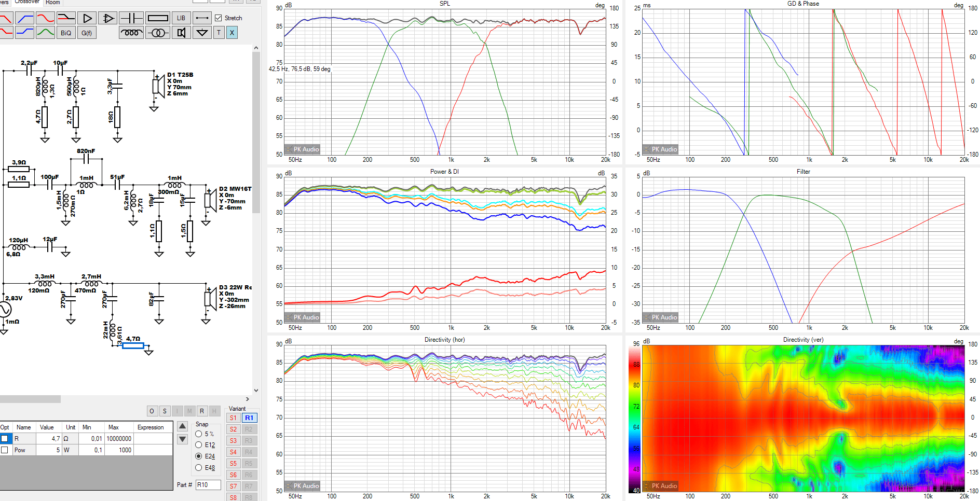
Task: Click the schematic horizontal scrollbar thumb
Action: click(30, 399)
